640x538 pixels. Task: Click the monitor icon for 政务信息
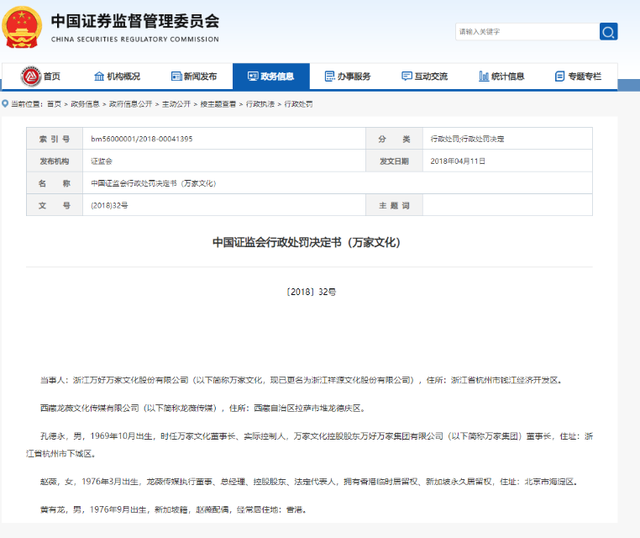[x=253, y=76]
